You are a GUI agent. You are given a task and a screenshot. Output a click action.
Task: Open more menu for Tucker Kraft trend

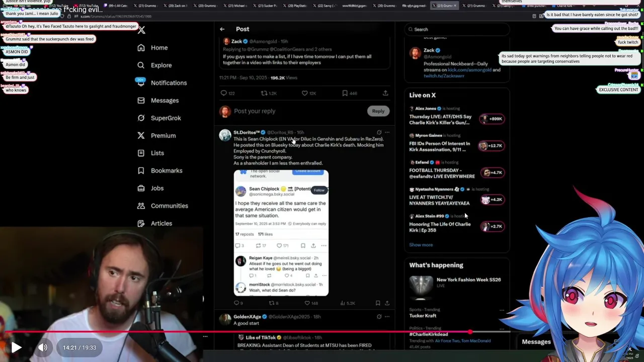[502, 310]
